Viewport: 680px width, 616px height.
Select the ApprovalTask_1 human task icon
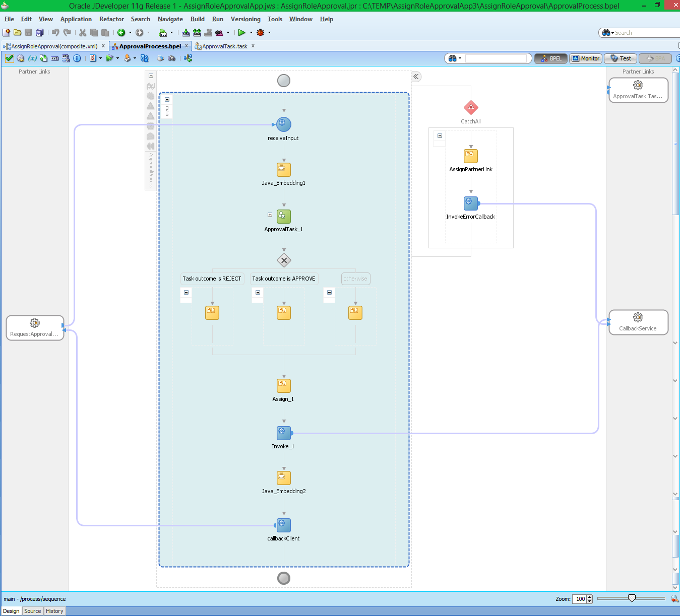[284, 216]
